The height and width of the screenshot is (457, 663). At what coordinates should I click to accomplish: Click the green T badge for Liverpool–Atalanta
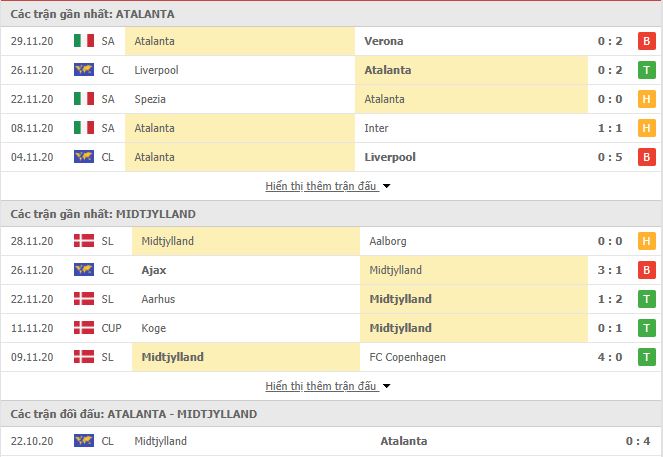coord(647,70)
